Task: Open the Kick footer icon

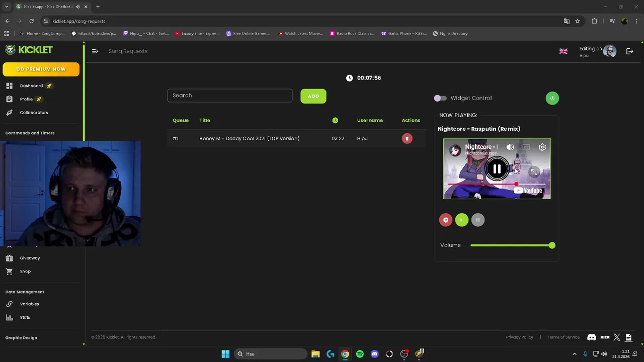Action: point(605,337)
